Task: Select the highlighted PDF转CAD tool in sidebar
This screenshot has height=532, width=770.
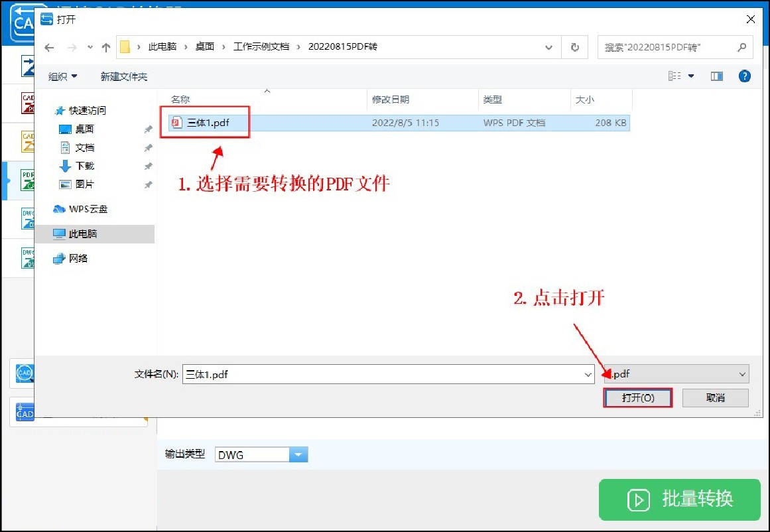Action: tap(27, 180)
